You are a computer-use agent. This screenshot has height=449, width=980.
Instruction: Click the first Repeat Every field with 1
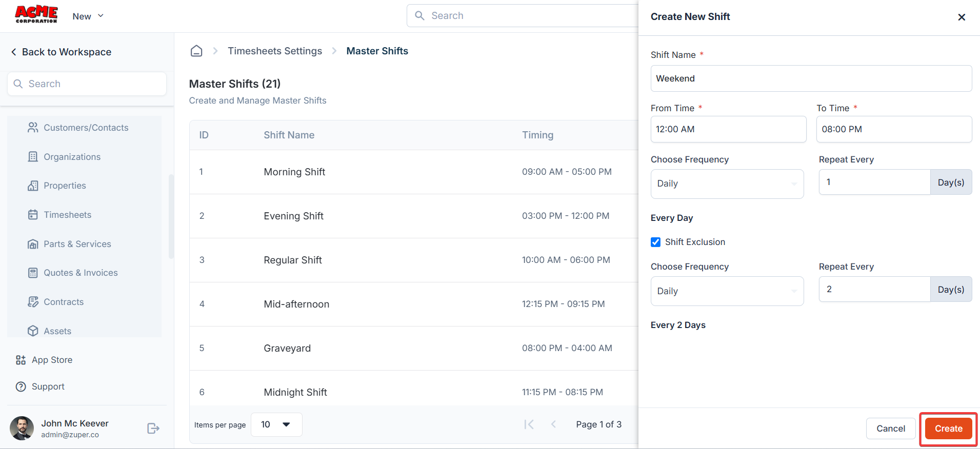[x=874, y=182]
